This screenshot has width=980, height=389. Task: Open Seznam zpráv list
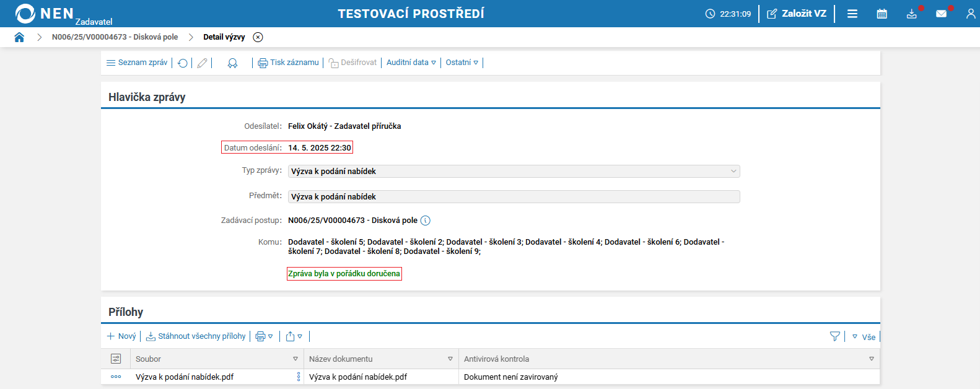[137, 63]
